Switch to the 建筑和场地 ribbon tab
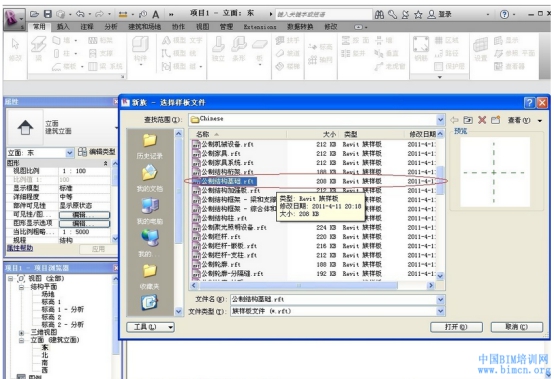The height and width of the screenshot is (379, 554). (144, 26)
